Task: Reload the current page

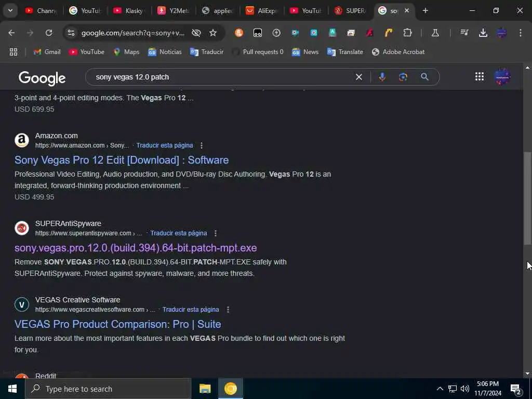Action: pyautogui.click(x=49, y=33)
